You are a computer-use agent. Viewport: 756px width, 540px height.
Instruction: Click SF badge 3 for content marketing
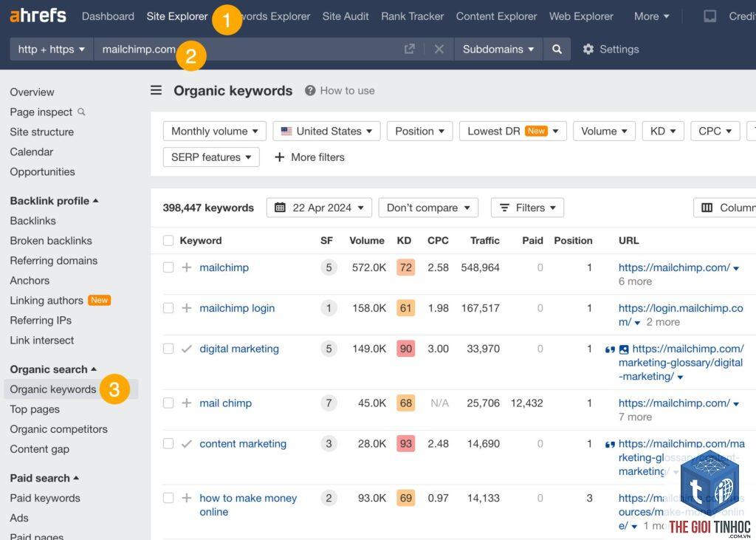pyautogui.click(x=329, y=443)
